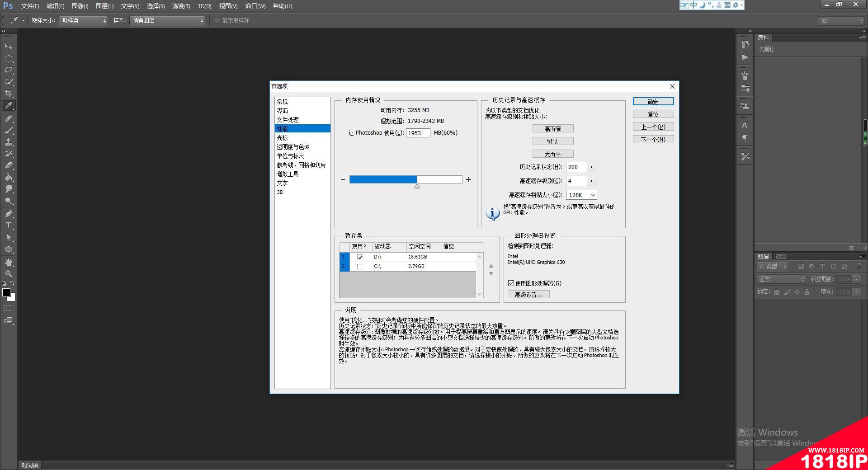868x470 pixels.
Task: Select the Zoom tool
Action: pos(9,274)
